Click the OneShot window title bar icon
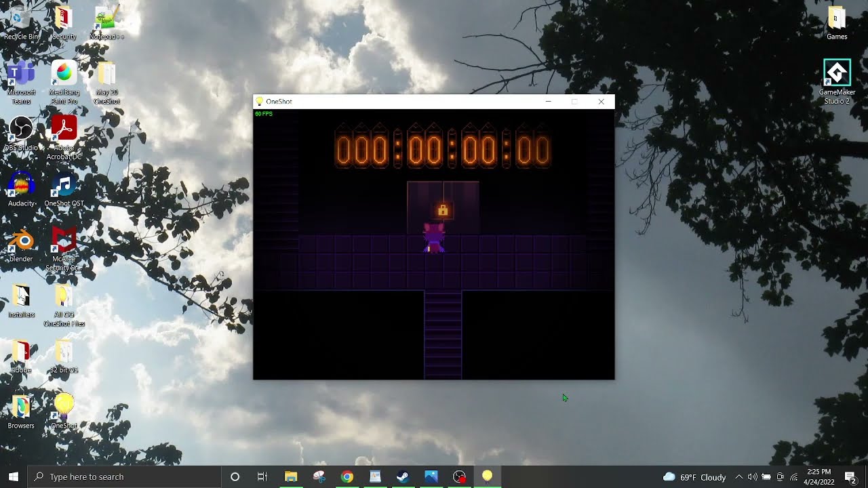The image size is (868, 488). tap(259, 102)
